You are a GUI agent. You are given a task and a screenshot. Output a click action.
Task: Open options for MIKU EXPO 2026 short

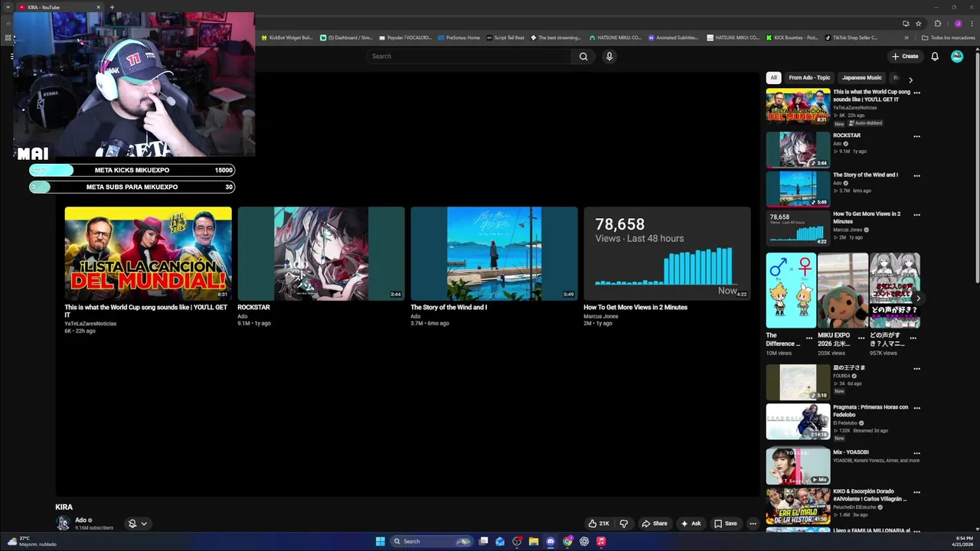(x=861, y=337)
